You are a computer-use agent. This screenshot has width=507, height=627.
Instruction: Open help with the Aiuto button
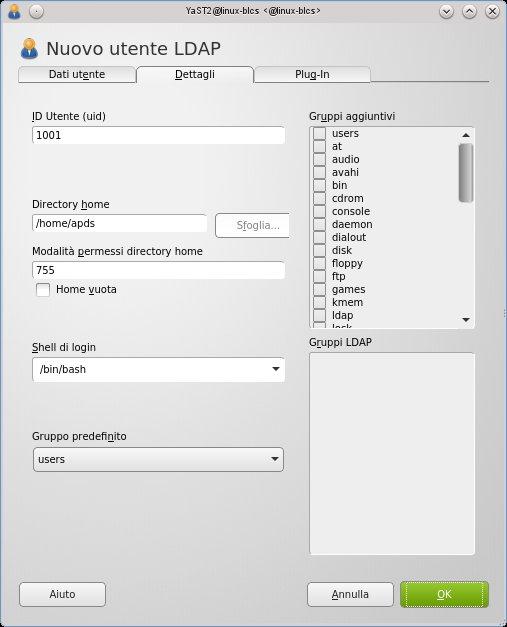pyautogui.click(x=62, y=595)
